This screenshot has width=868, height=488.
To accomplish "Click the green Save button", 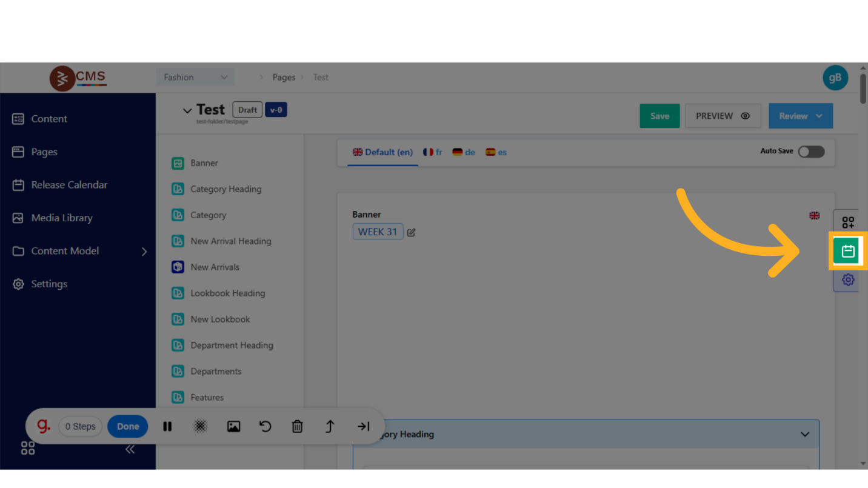I will (659, 116).
